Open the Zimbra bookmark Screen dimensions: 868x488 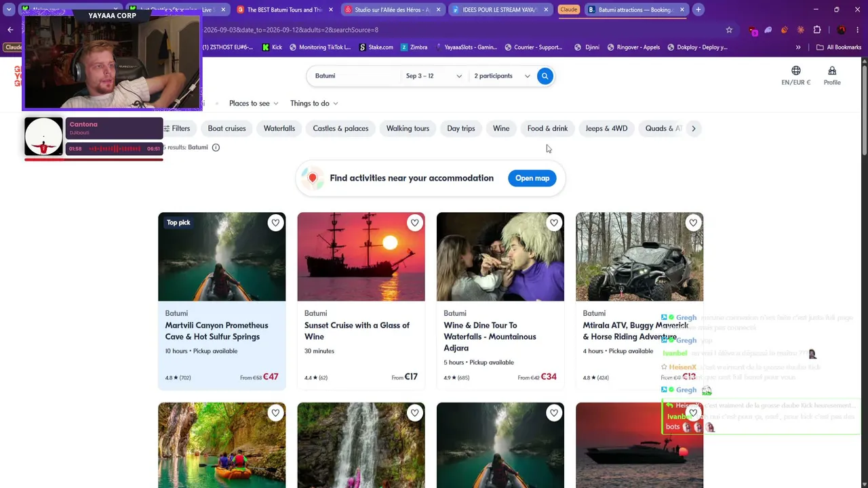[414, 47]
